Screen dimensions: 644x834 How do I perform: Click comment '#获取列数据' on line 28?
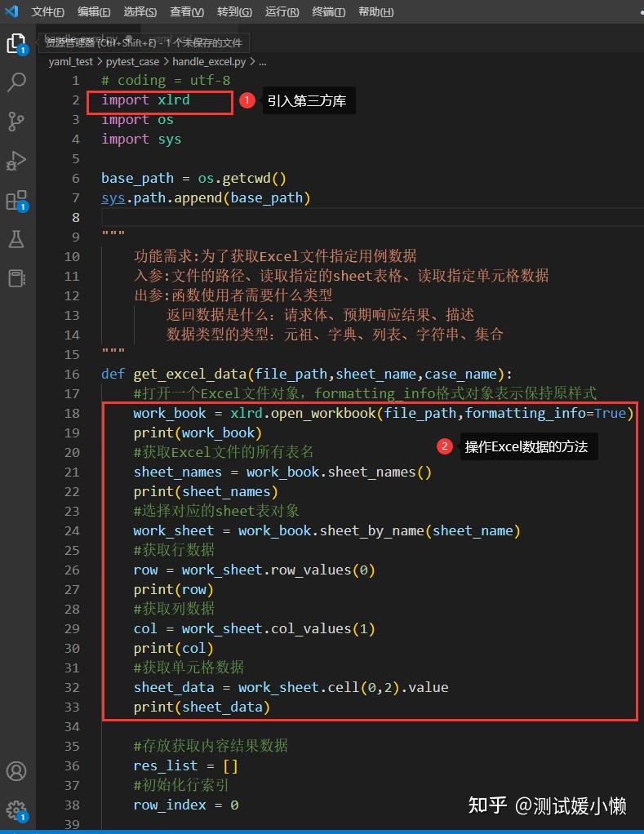174,609
